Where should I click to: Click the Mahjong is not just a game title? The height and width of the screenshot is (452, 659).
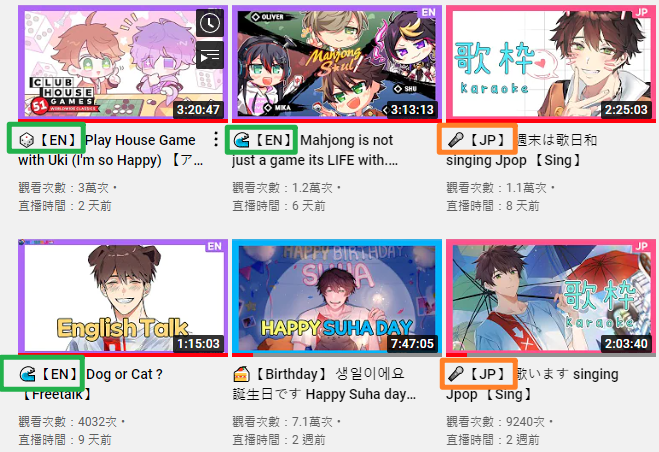pyautogui.click(x=315, y=150)
